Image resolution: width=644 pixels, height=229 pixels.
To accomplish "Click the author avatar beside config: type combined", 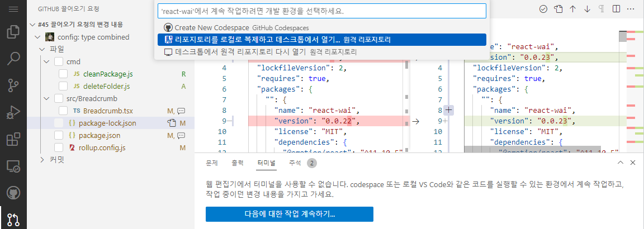I will (49, 37).
